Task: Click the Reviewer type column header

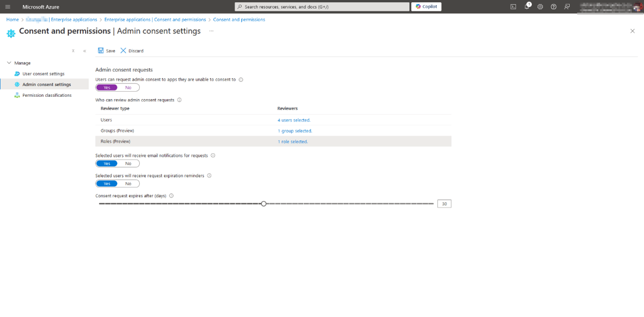Action: (115, 108)
